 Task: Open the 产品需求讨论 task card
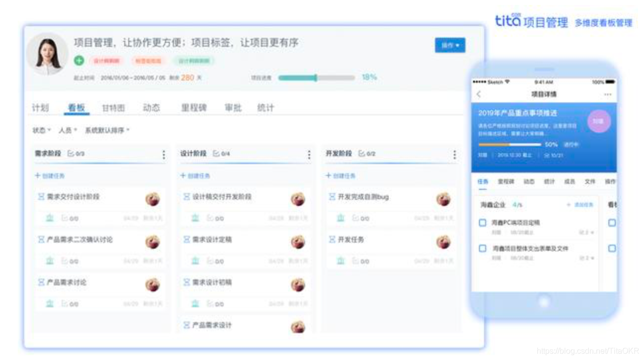(100, 292)
